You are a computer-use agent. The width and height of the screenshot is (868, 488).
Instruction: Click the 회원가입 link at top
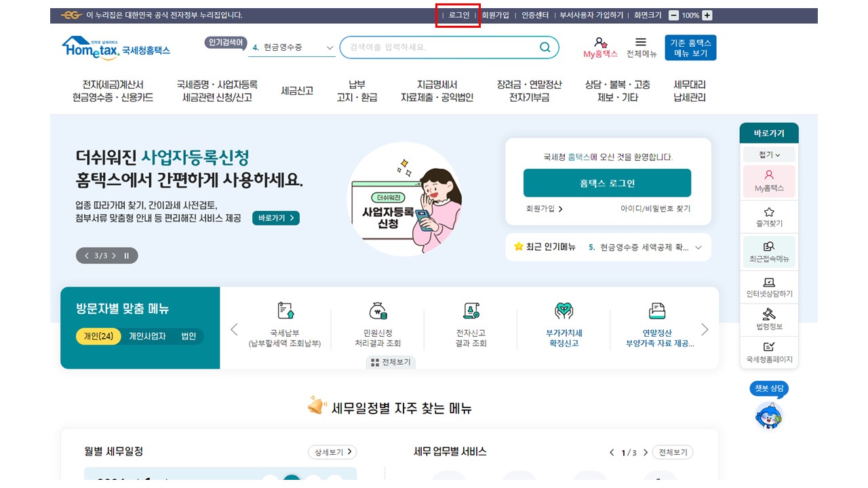click(x=495, y=15)
